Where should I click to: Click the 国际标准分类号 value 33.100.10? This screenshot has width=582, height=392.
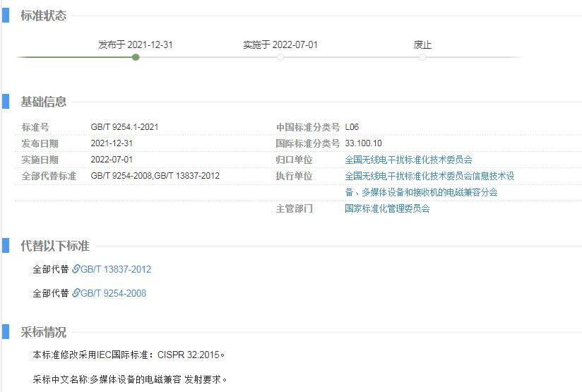tap(363, 143)
